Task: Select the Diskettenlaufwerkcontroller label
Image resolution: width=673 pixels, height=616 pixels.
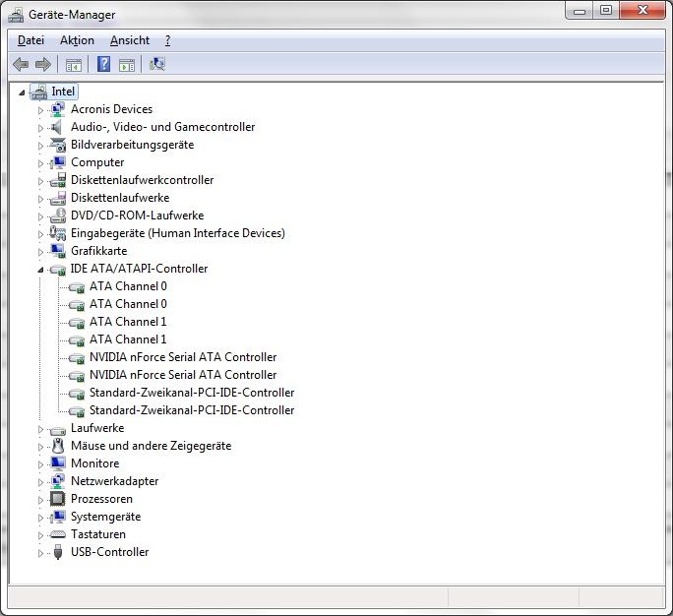Action: coord(142,180)
